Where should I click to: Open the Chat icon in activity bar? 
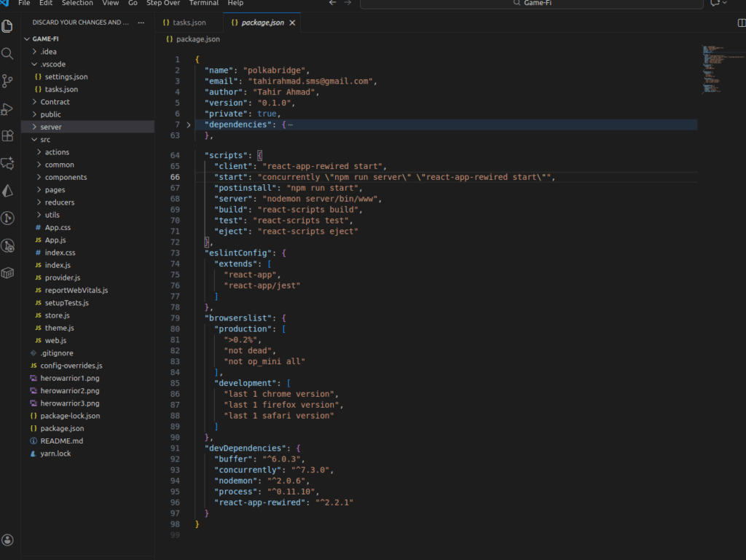pyautogui.click(x=8, y=163)
